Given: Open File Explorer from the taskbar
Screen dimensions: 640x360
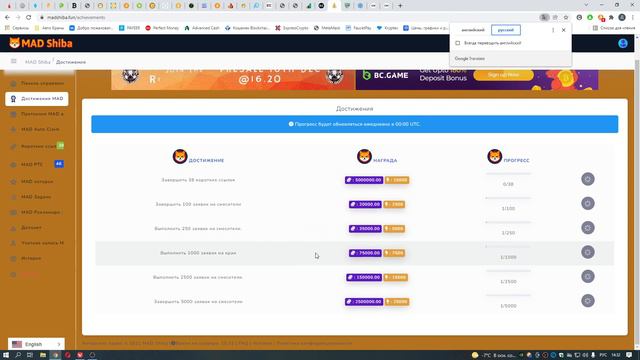Looking at the screenshot, I should pos(42,355).
